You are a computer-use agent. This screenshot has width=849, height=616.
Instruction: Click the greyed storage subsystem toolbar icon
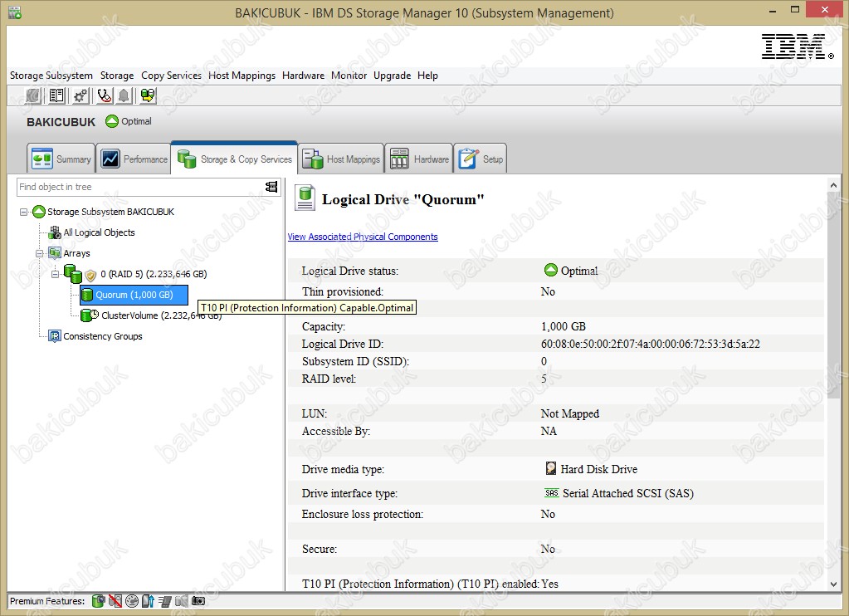[x=33, y=96]
